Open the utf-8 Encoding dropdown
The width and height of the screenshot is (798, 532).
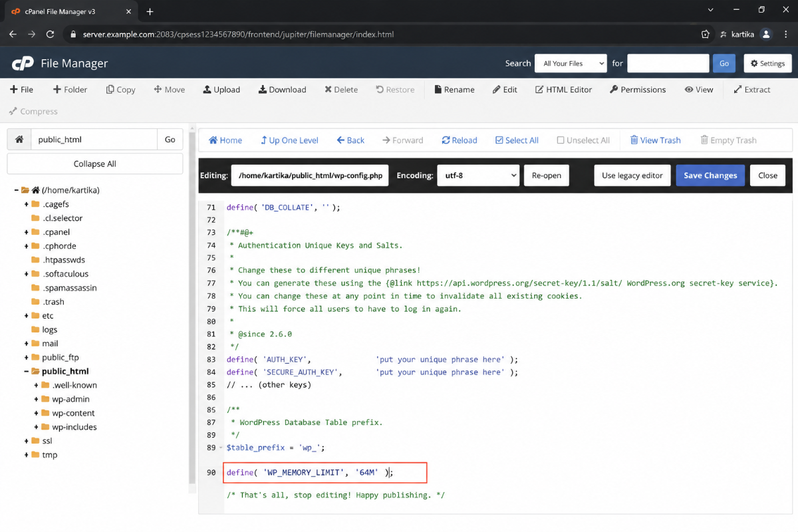pos(477,176)
